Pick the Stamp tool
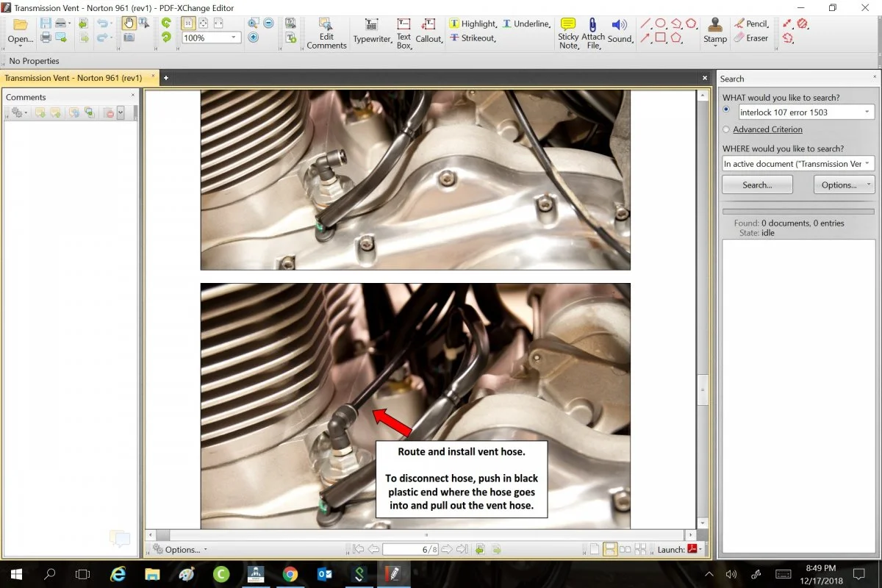This screenshot has width=882, height=588. [714, 32]
